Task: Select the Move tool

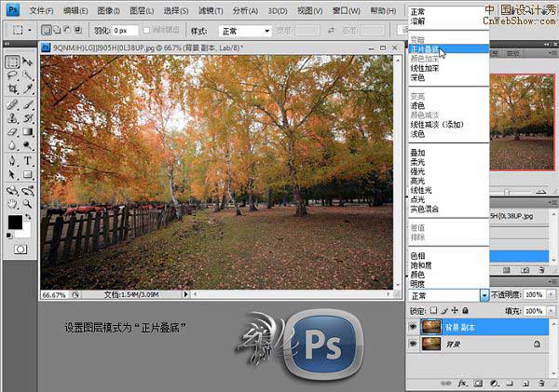Action: 28,61
